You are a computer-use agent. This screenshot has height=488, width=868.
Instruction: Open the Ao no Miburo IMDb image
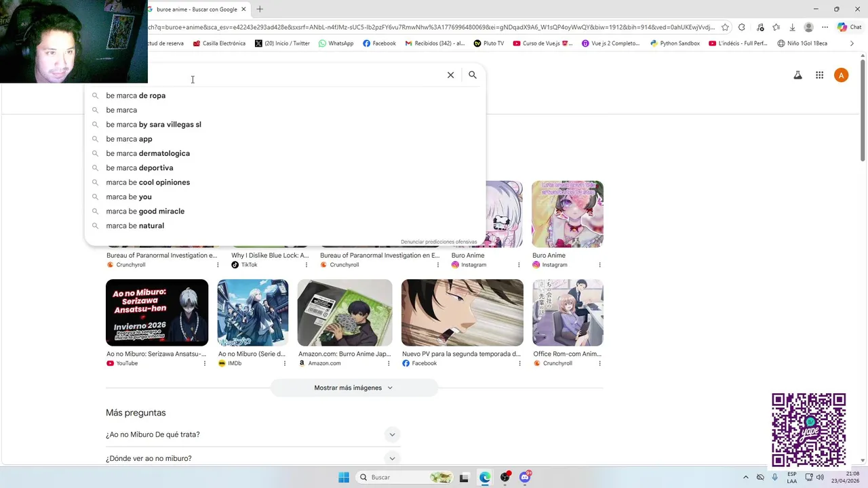click(252, 312)
